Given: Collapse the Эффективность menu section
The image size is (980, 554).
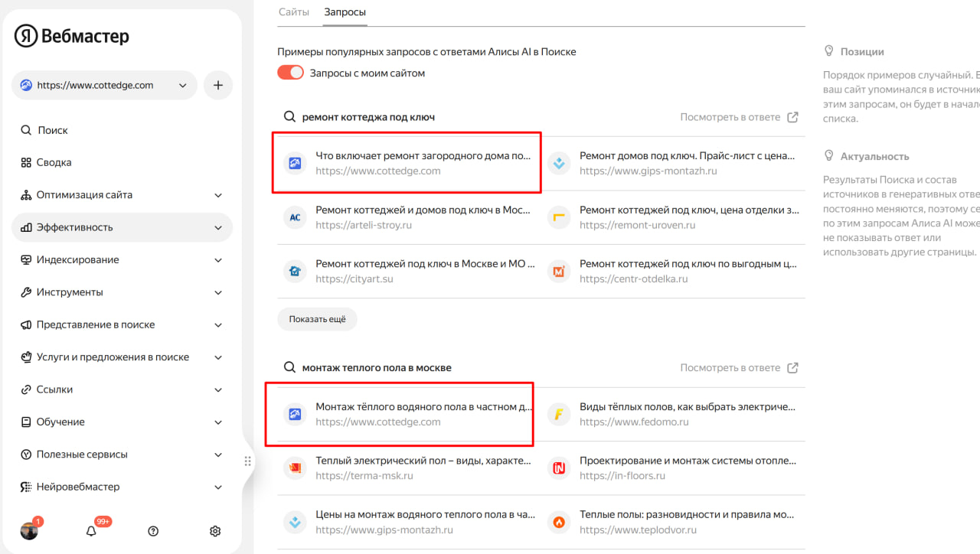Looking at the screenshot, I should point(218,227).
